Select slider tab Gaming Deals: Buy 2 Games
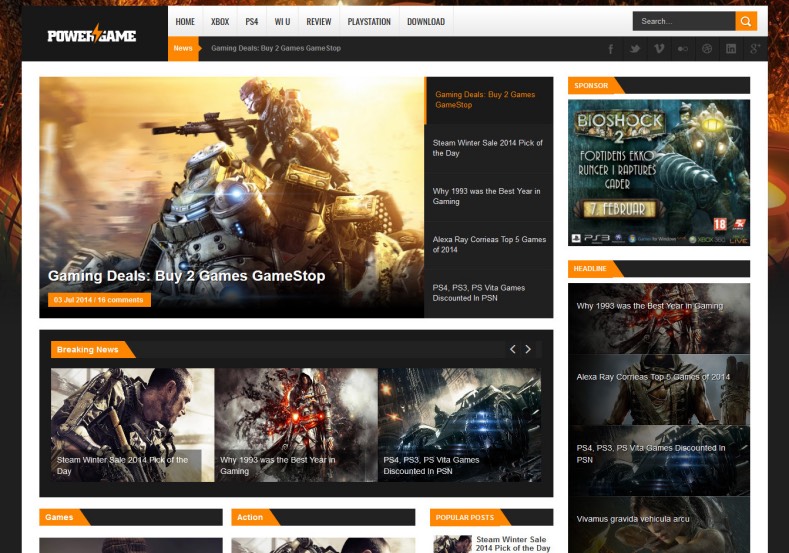 pyautogui.click(x=489, y=100)
